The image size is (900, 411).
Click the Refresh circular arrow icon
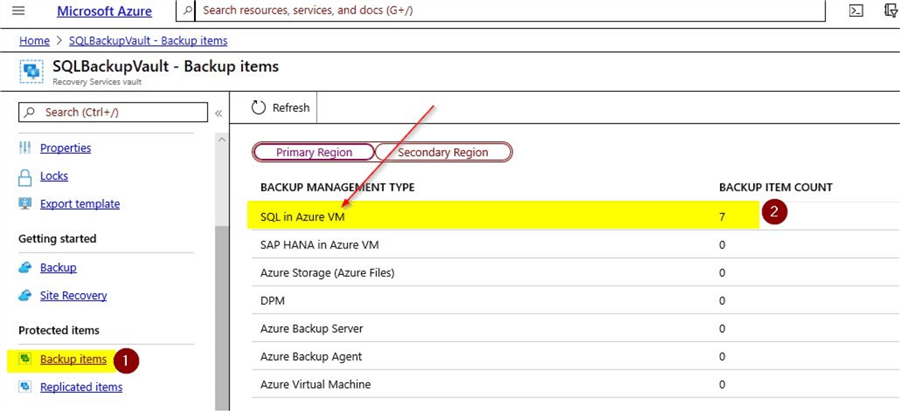[259, 107]
